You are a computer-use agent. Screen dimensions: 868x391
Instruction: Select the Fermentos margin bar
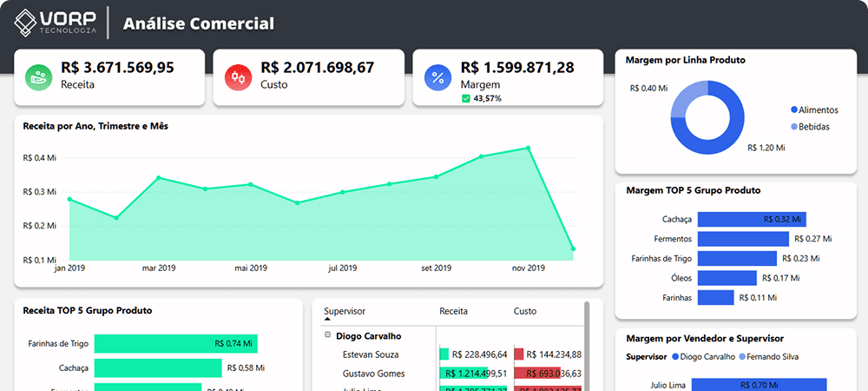point(743,239)
